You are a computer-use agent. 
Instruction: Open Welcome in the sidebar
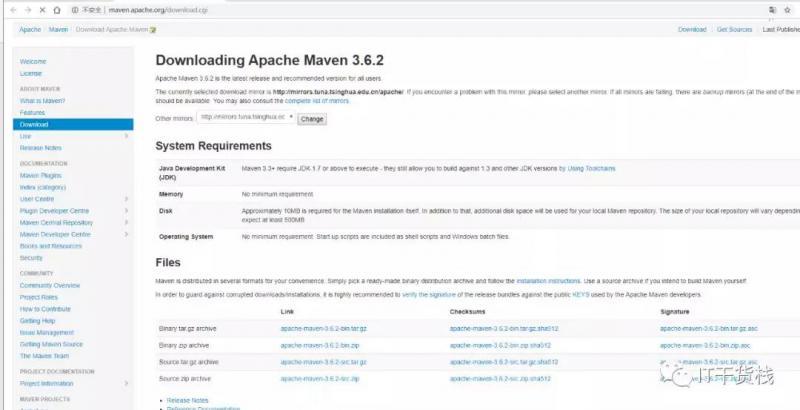(x=33, y=61)
